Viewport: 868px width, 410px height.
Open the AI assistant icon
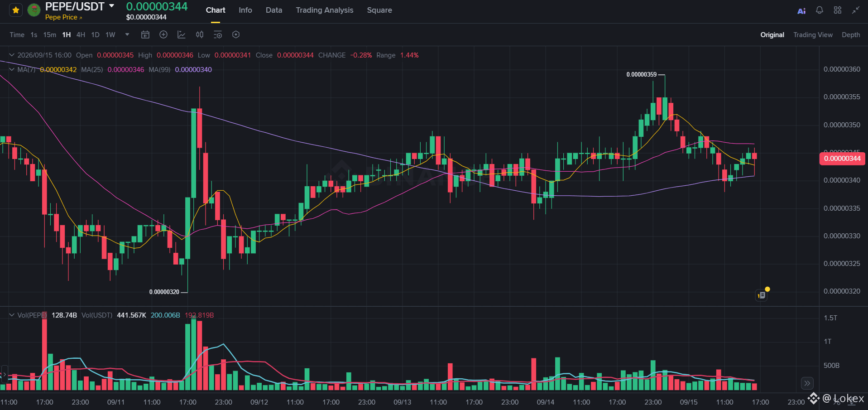801,10
